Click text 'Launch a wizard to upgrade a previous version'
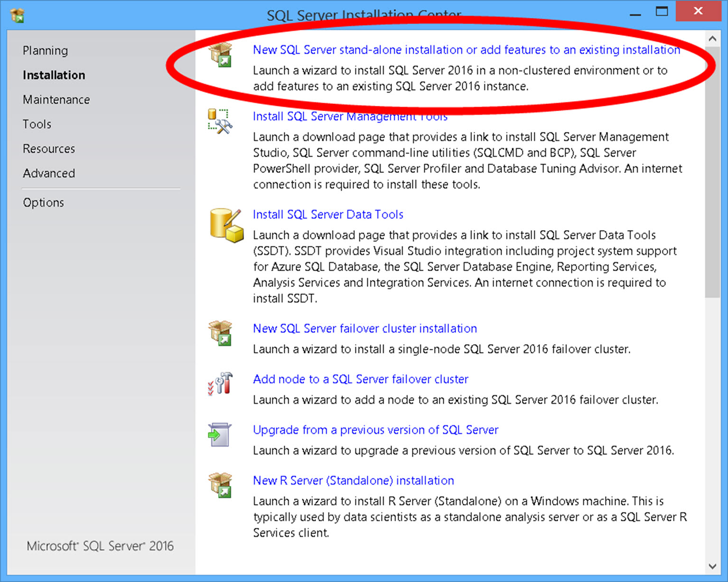 coord(464,451)
